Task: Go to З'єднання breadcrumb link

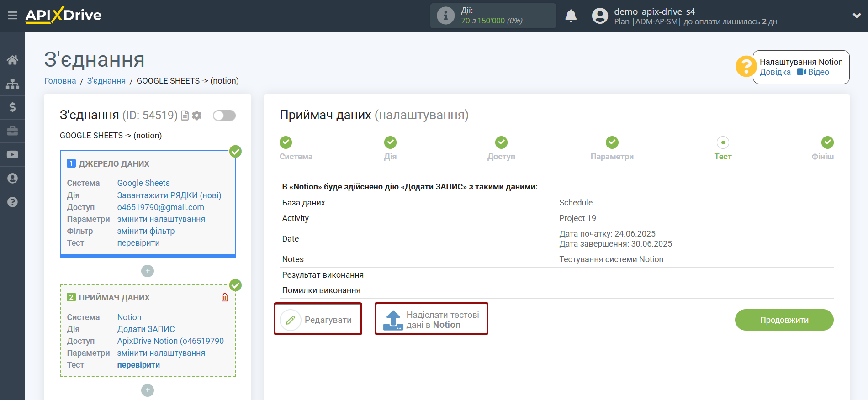Action: [x=106, y=81]
